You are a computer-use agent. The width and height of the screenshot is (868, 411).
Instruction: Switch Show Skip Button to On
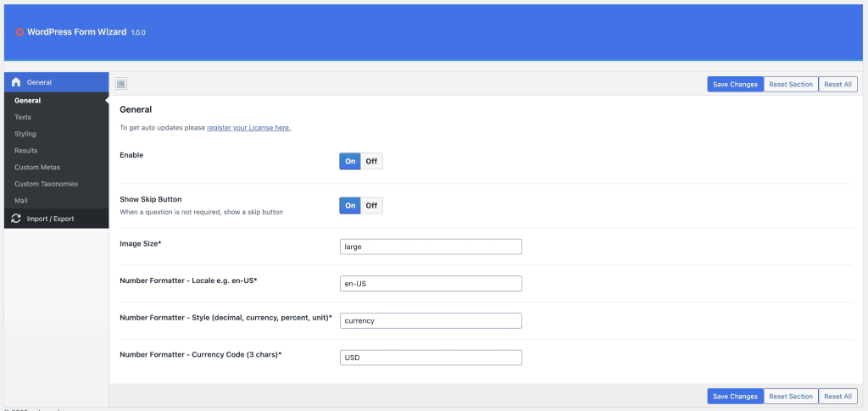pyautogui.click(x=350, y=205)
